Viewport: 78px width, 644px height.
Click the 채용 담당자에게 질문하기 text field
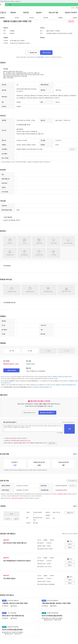coord(33,428)
